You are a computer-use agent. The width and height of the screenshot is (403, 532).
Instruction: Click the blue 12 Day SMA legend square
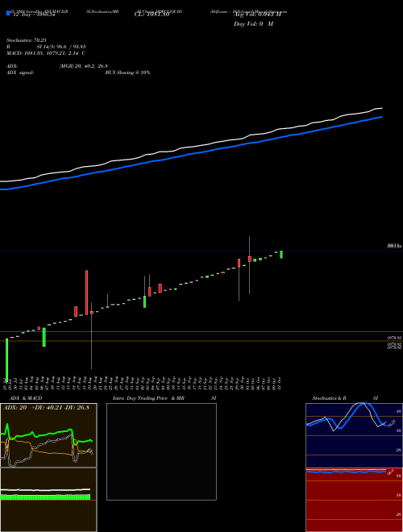click(9, 13)
